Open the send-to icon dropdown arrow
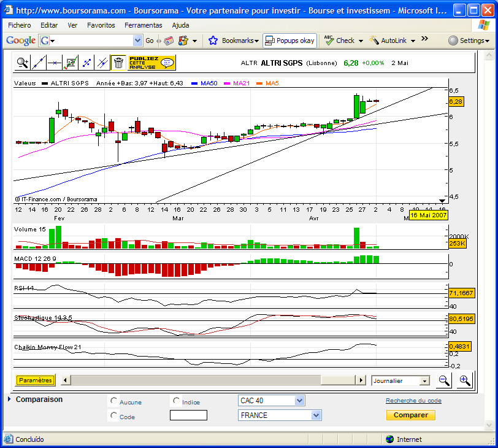 [194, 41]
